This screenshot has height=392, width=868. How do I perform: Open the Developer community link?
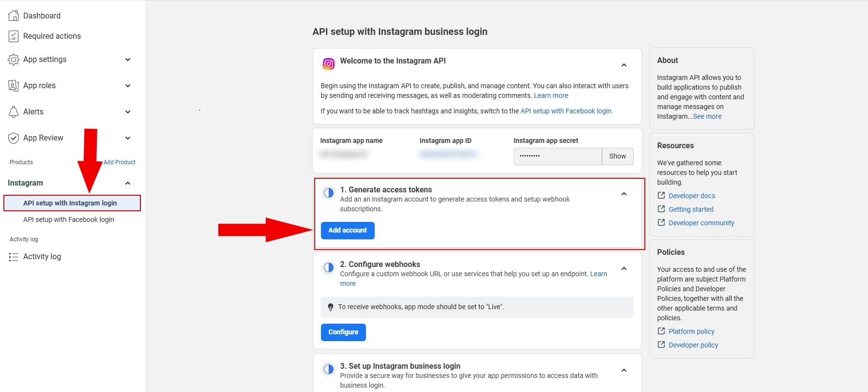click(x=701, y=223)
